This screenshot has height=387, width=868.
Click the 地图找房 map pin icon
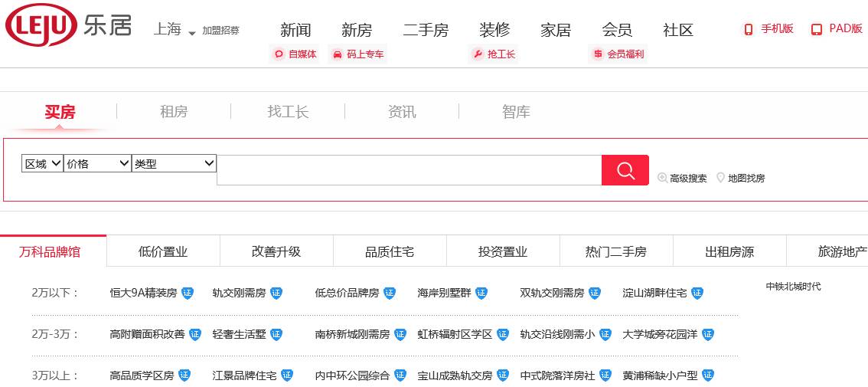[720, 178]
